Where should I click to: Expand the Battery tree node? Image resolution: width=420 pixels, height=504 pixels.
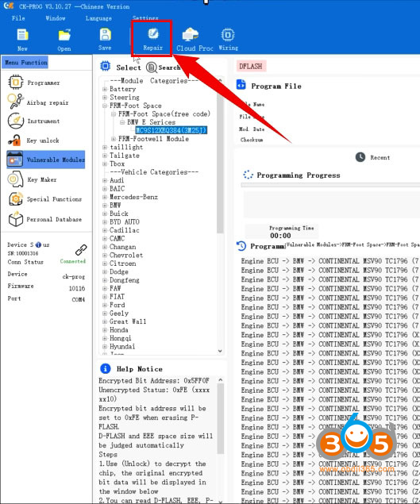(x=105, y=89)
